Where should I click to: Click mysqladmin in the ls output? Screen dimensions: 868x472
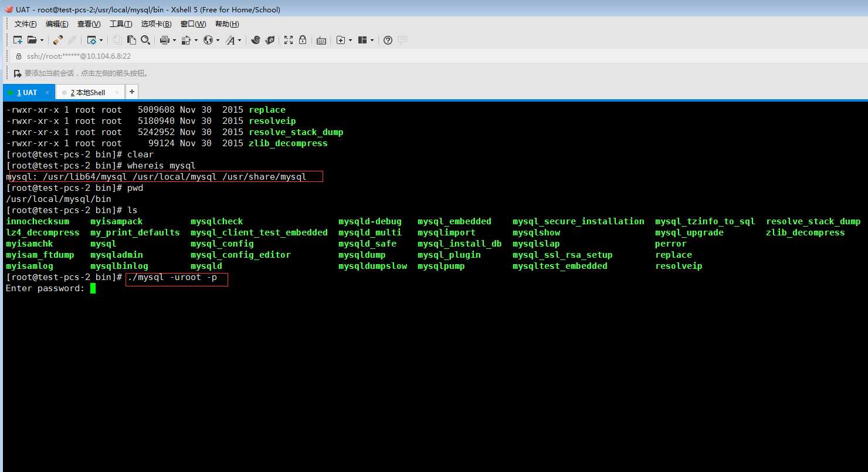[117, 255]
